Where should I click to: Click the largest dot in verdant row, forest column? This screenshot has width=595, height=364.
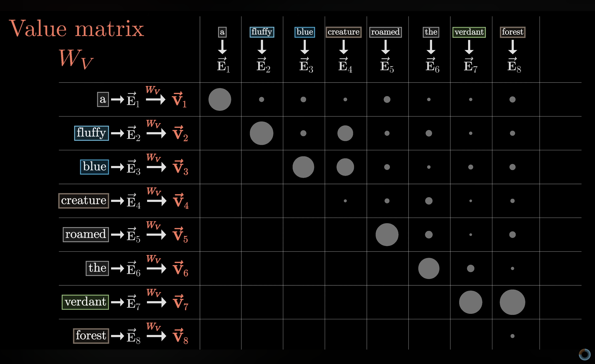tap(512, 302)
